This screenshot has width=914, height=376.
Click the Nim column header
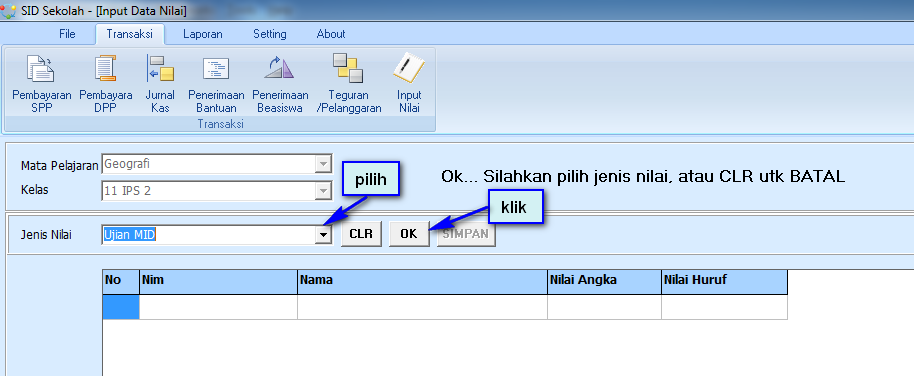tap(219, 281)
